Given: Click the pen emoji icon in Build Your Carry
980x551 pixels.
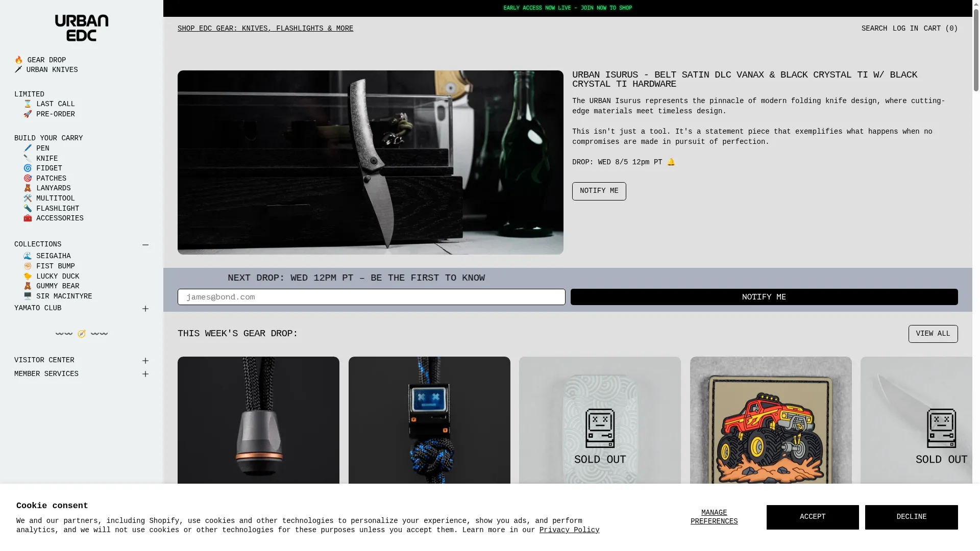Looking at the screenshot, I should pyautogui.click(x=28, y=148).
